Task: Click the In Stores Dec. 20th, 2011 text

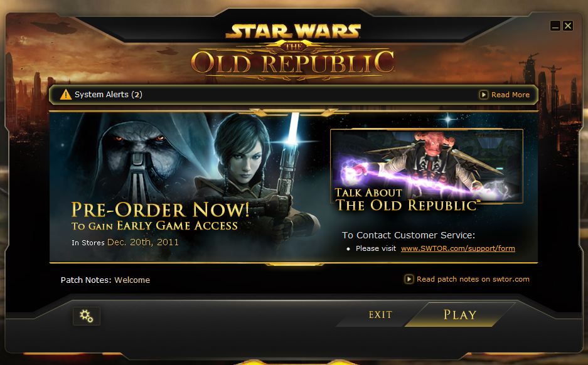Action: tap(126, 242)
